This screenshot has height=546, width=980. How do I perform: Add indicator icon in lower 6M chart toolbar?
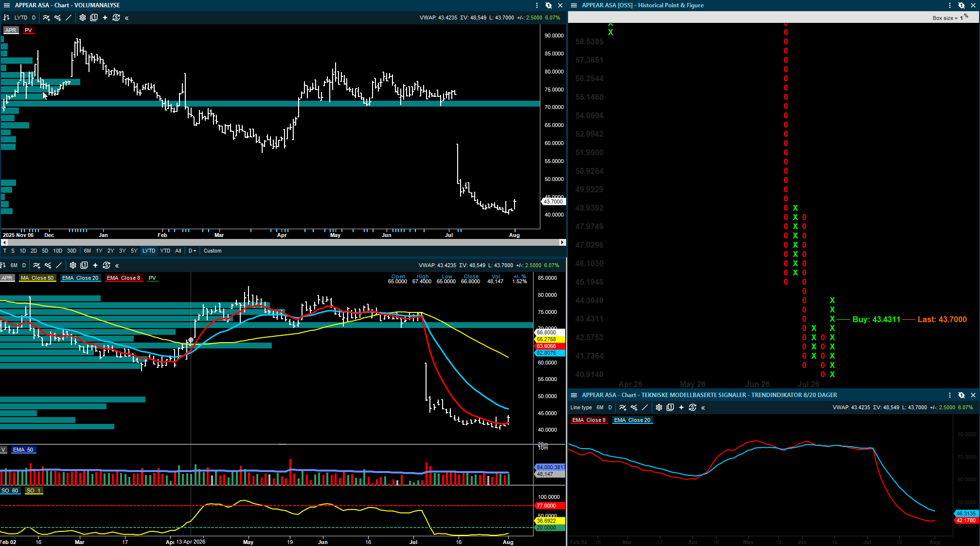click(36, 265)
